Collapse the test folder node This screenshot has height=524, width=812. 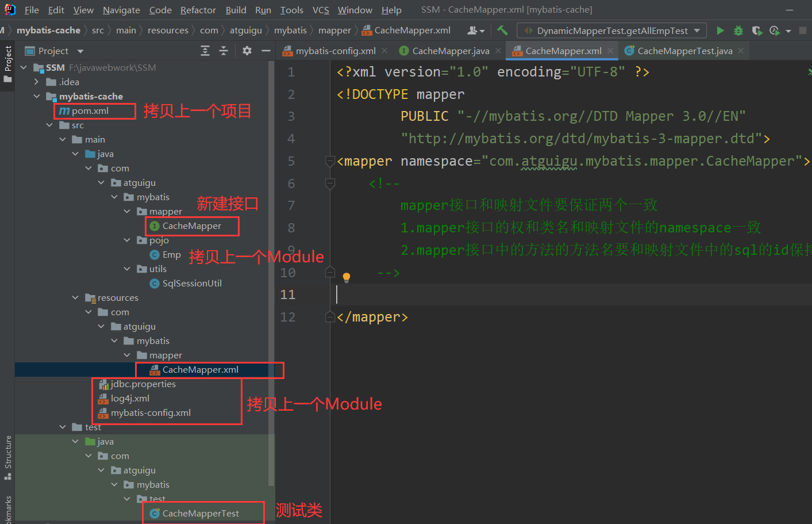click(63, 427)
